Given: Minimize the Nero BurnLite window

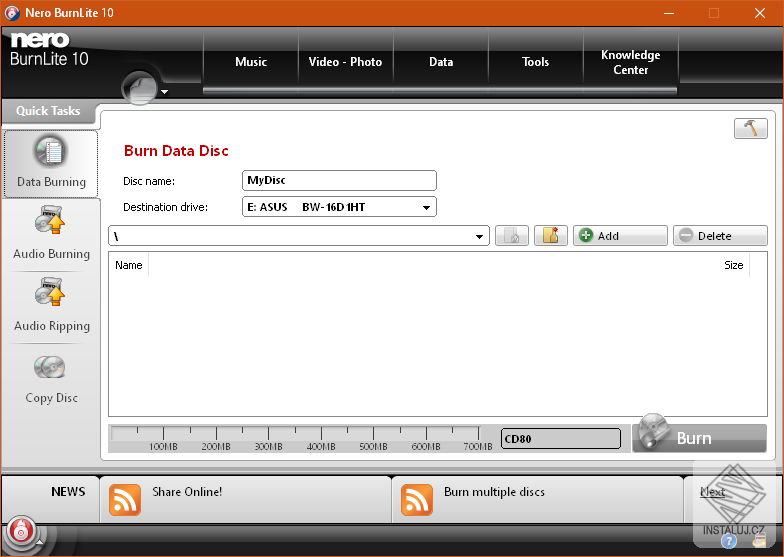Looking at the screenshot, I should click(x=668, y=14).
